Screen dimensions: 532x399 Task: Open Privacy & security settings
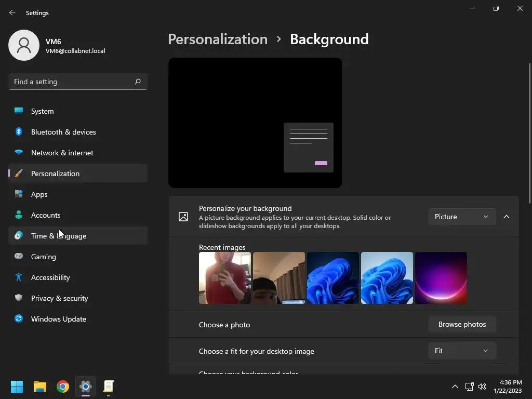coord(78,298)
